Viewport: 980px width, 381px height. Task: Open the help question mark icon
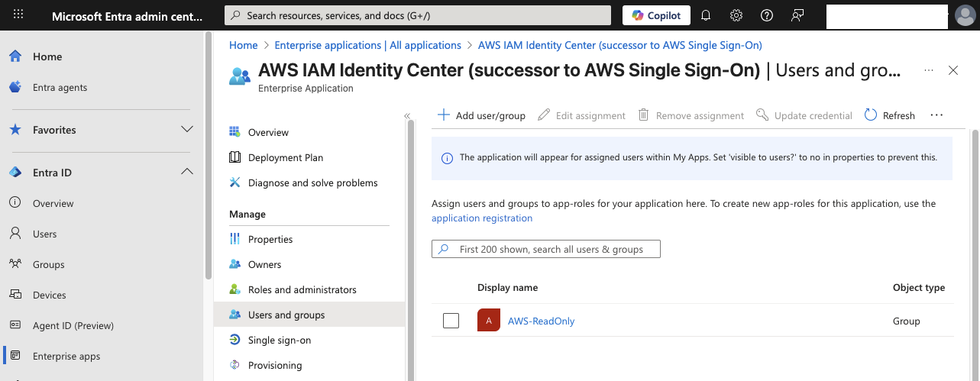[767, 15]
